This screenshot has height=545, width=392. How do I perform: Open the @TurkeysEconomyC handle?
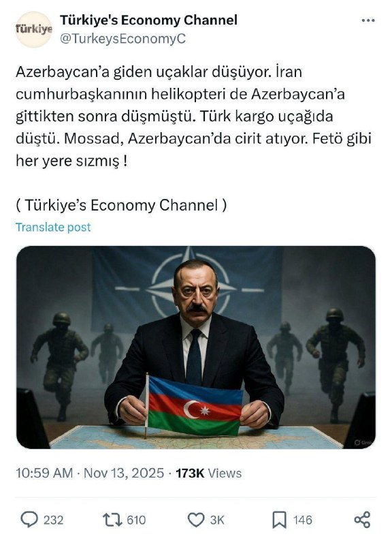coord(123,39)
